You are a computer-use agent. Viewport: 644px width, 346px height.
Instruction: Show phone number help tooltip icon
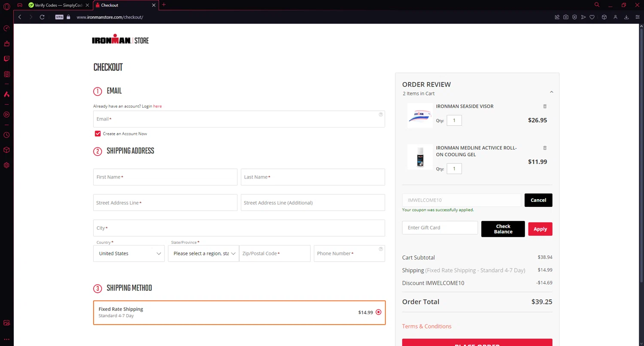tap(381, 249)
